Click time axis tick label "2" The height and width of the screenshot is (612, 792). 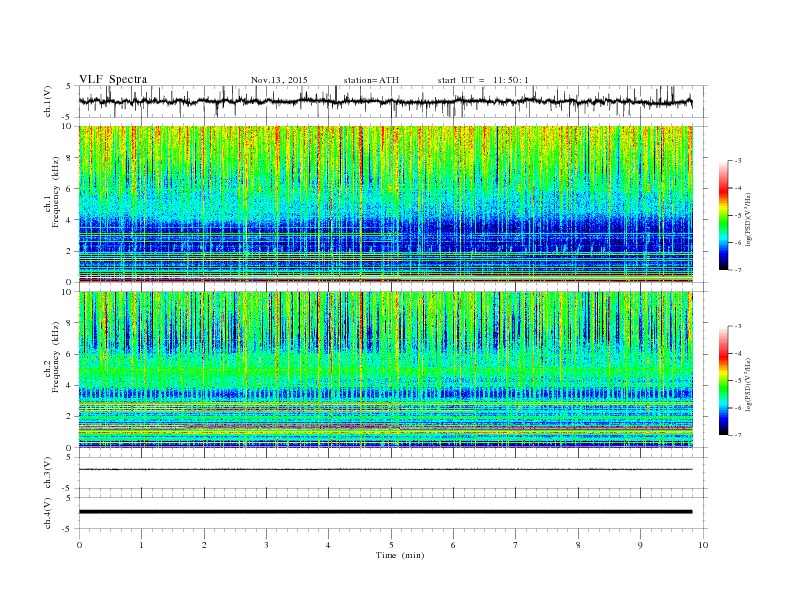point(204,545)
